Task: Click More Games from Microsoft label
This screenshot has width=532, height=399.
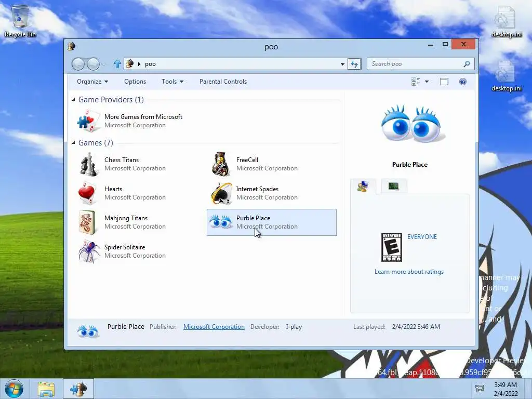Action: [x=143, y=117]
